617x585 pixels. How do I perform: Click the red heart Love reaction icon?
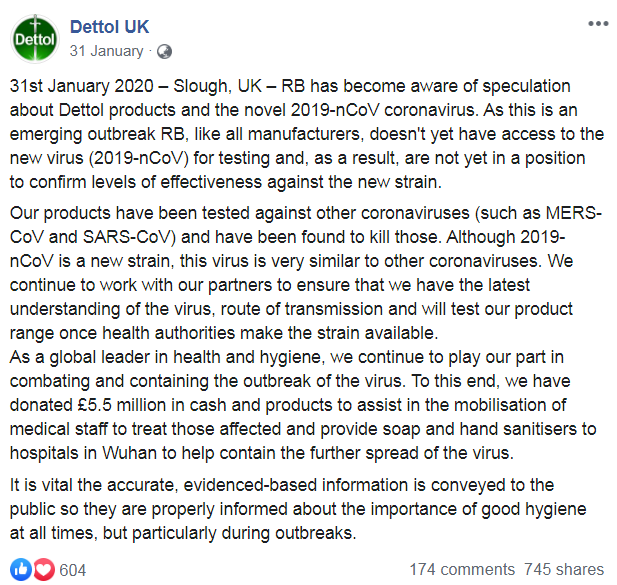pyautogui.click(x=44, y=569)
